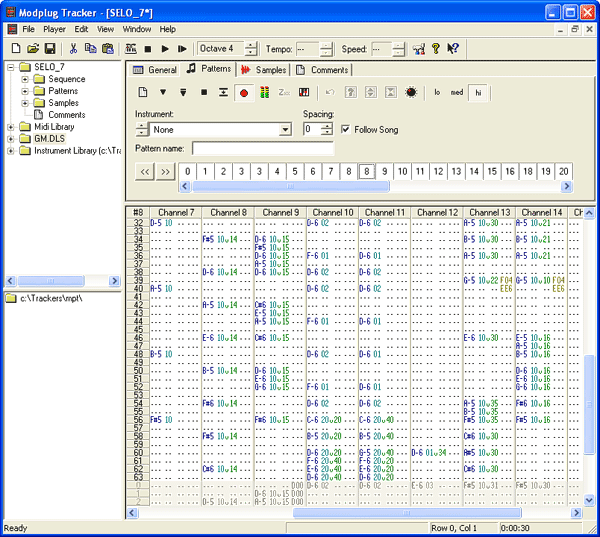Click the Cut scissors icon
The height and width of the screenshot is (537, 600).
click(x=74, y=48)
